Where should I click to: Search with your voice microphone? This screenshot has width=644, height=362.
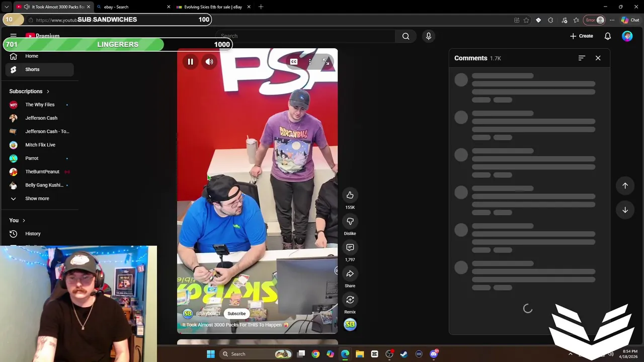coord(429,36)
